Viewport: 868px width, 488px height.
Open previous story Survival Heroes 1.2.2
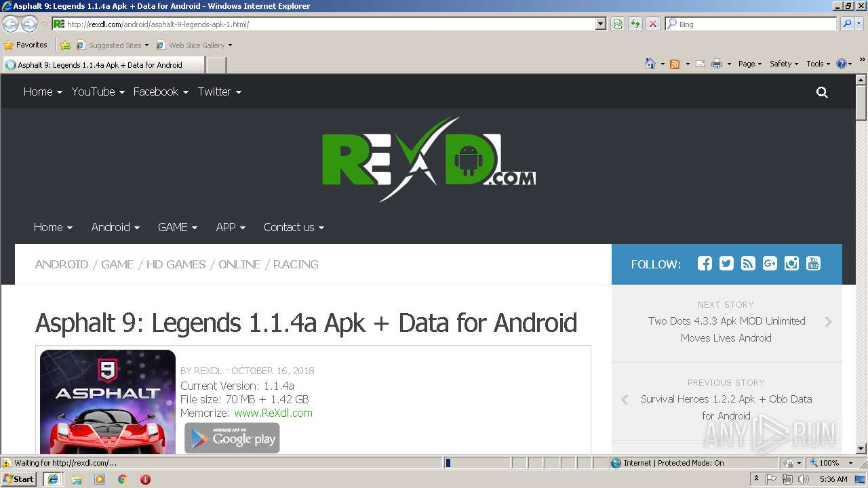(x=726, y=407)
